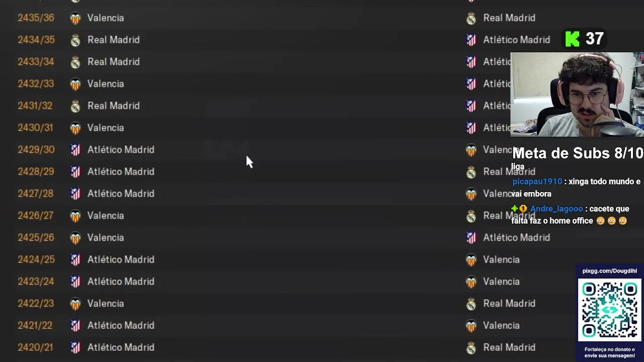
Task: Click Real Madrid runner-up crest in 2420/21 row
Action: 471,348
